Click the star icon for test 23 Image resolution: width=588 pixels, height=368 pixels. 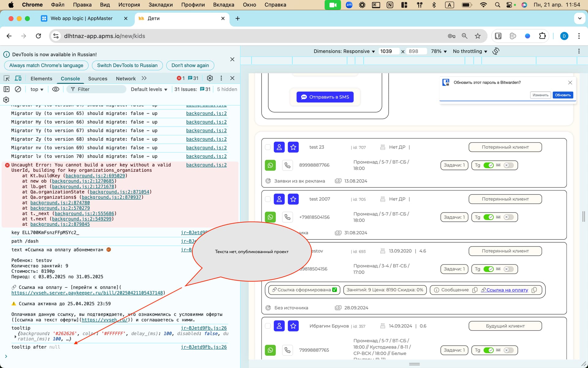point(293,147)
